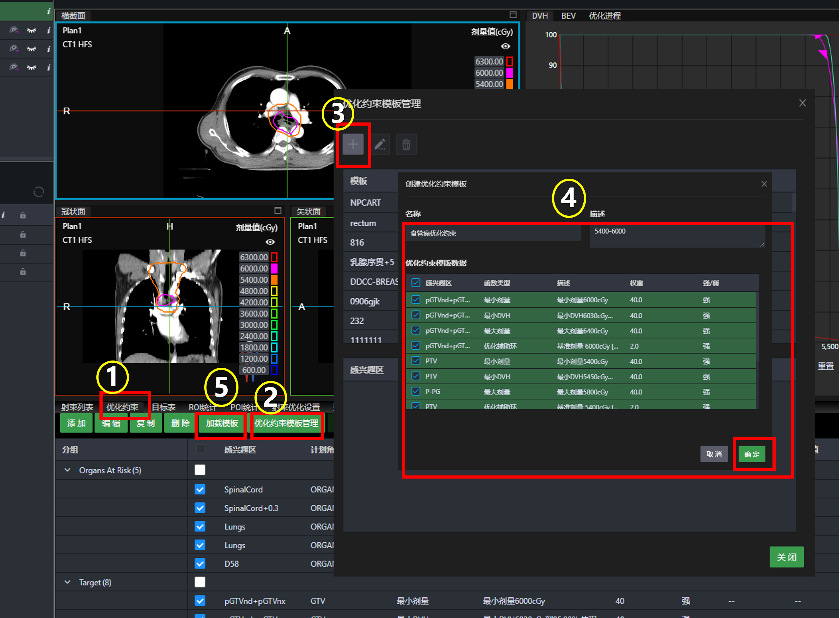Click 取消 in the create template dialog
Image resolution: width=840 pixels, height=618 pixels.
714,454
